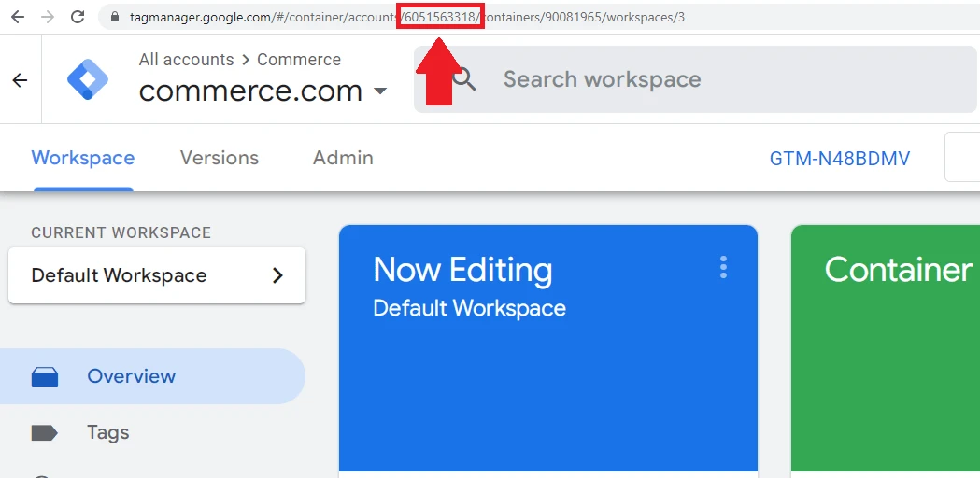Click the Google Tag Manager logo

(x=88, y=80)
